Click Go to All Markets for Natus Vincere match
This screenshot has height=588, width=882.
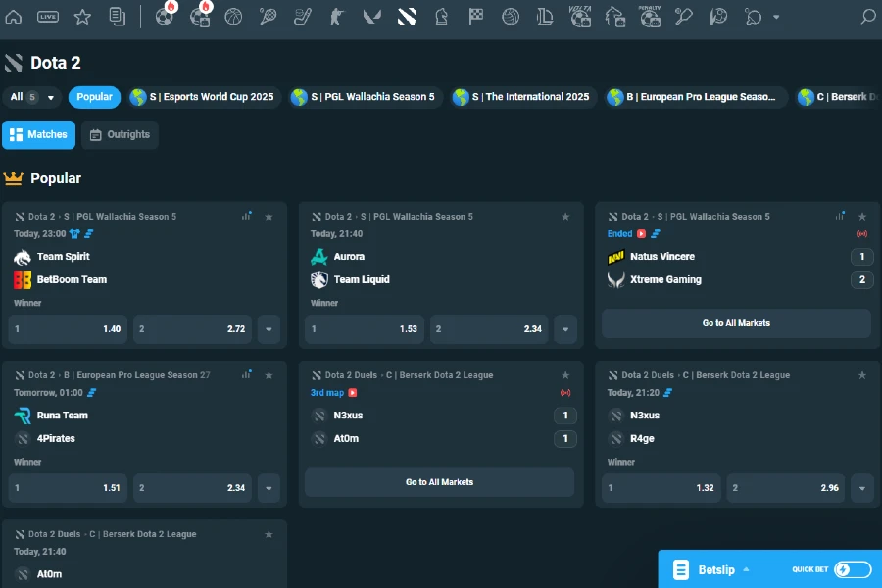coord(737,322)
